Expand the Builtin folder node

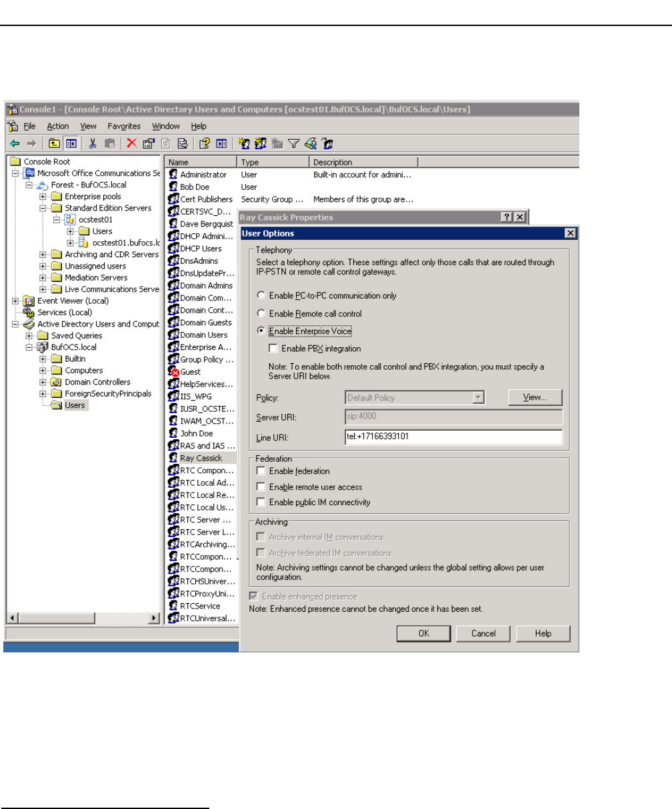tap(43, 359)
